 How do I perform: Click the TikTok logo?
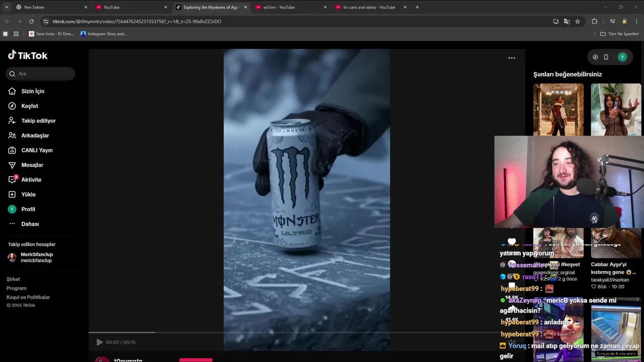[x=28, y=55]
